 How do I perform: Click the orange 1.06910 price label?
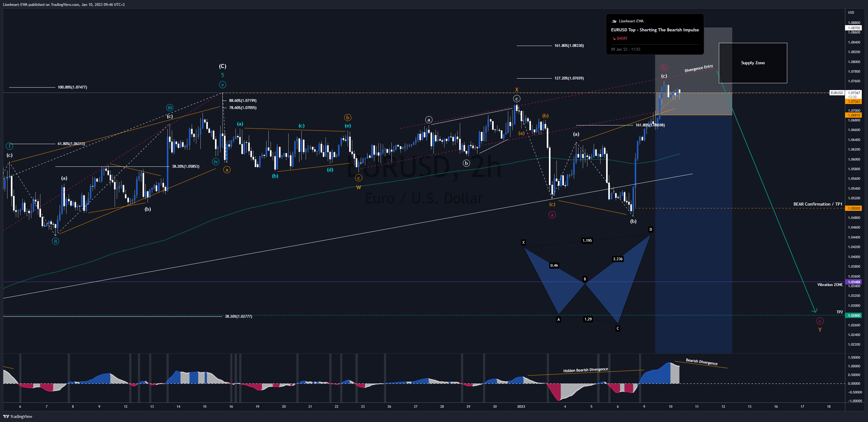point(854,115)
